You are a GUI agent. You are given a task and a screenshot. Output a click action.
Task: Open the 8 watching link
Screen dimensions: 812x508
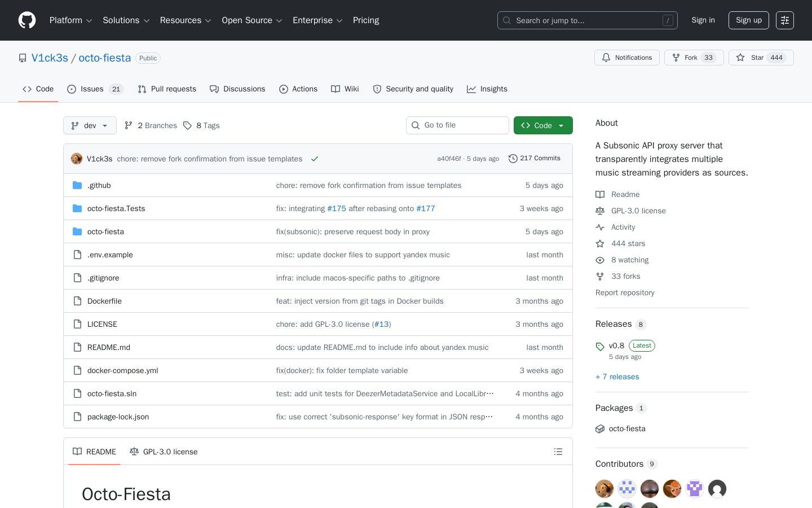point(622,260)
